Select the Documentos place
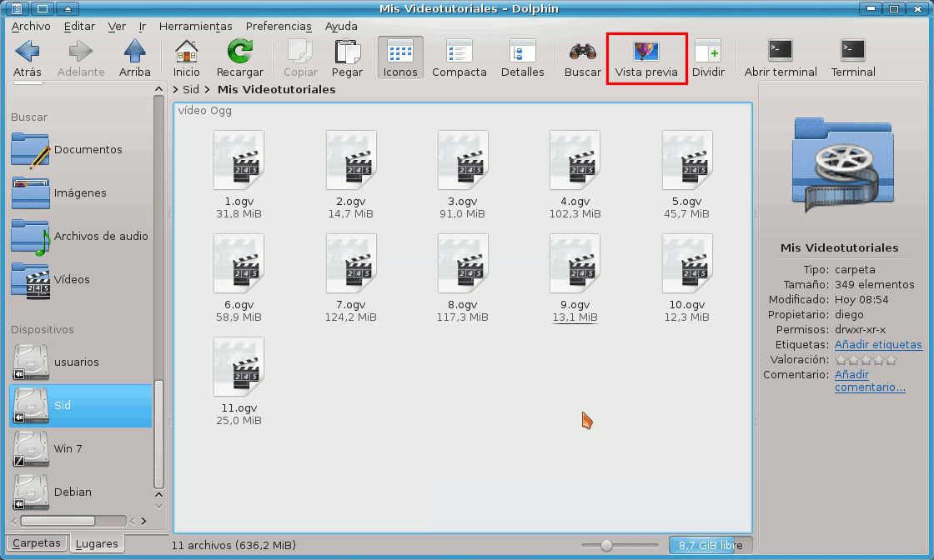934x560 pixels. point(80,150)
